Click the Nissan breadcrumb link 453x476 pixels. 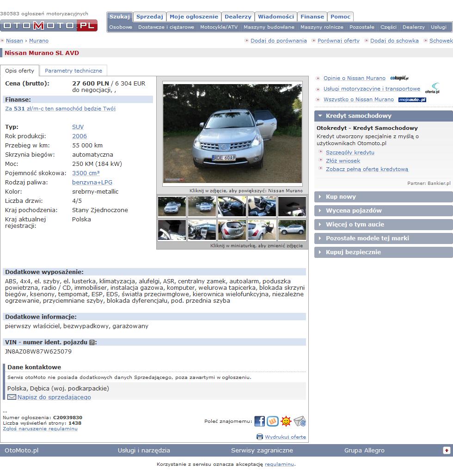point(15,41)
